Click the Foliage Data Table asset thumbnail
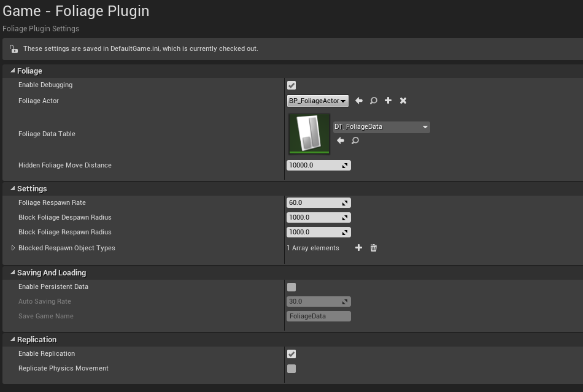The width and height of the screenshot is (583, 392). click(309, 134)
